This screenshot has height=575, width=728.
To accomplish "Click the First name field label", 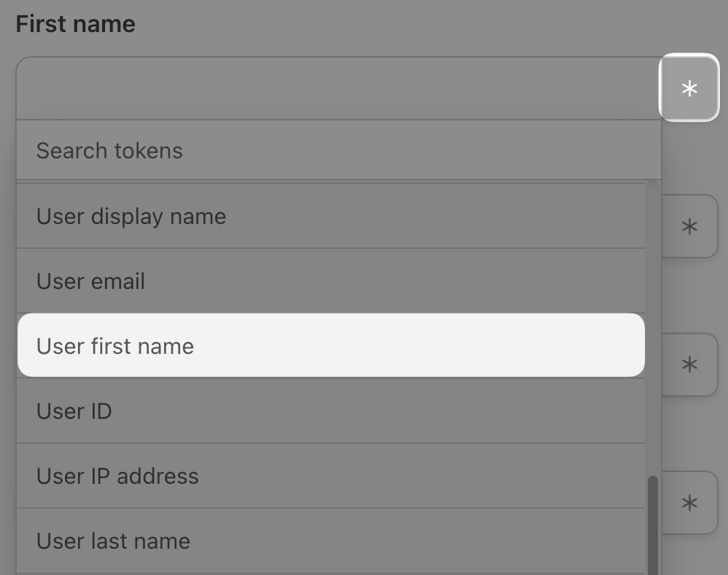I will (x=75, y=23).
